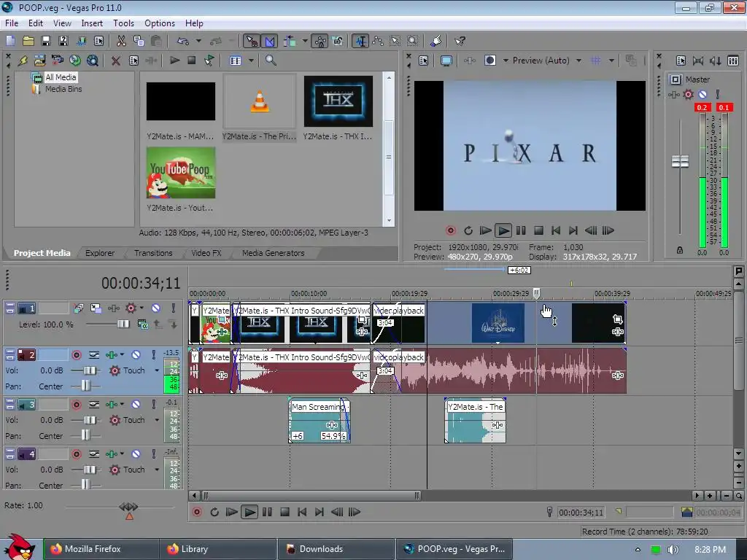Click the Downmix Output icon in mixer toolbar
Image resolution: width=747 pixels, height=560 pixels.
715,61
